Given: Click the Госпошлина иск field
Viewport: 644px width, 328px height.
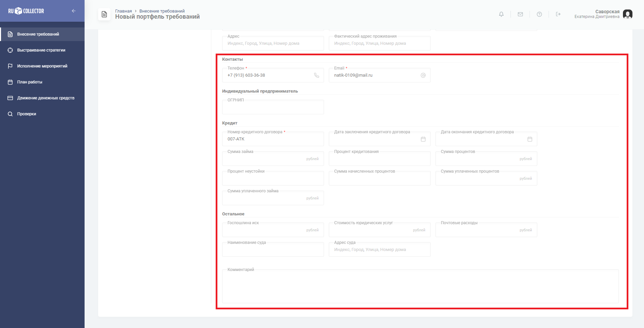Looking at the screenshot, I should pyautogui.click(x=273, y=230).
